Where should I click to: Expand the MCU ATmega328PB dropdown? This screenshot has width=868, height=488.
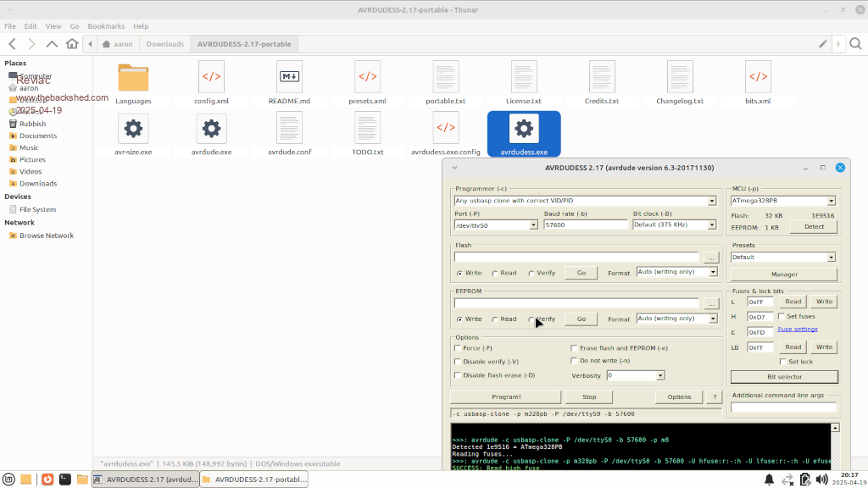(x=831, y=201)
